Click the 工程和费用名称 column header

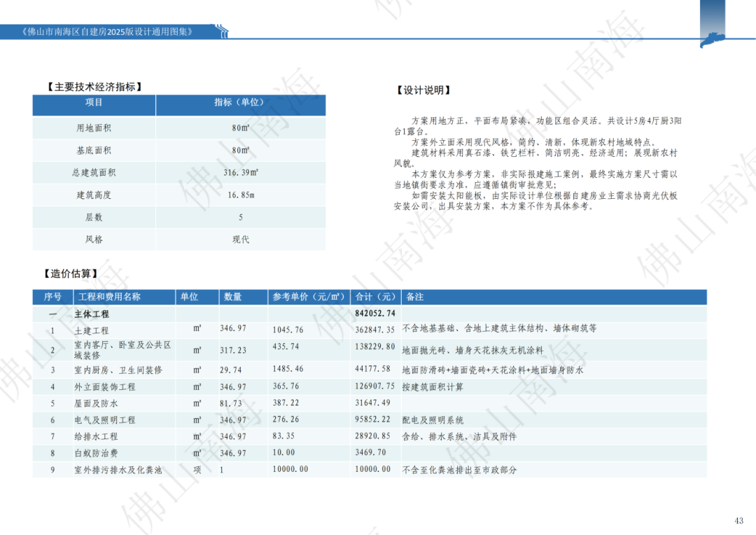(x=110, y=297)
